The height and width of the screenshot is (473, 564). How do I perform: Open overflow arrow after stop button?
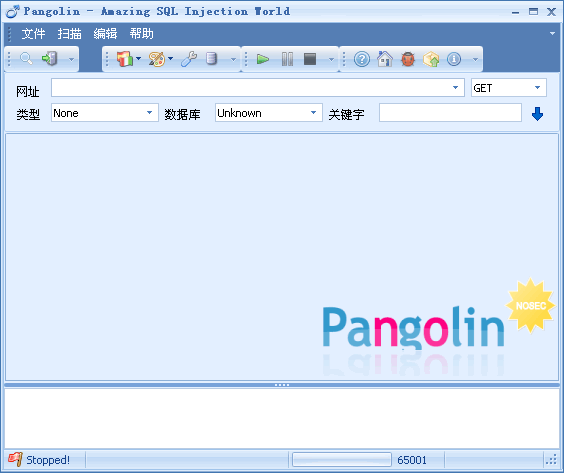pos(332,59)
